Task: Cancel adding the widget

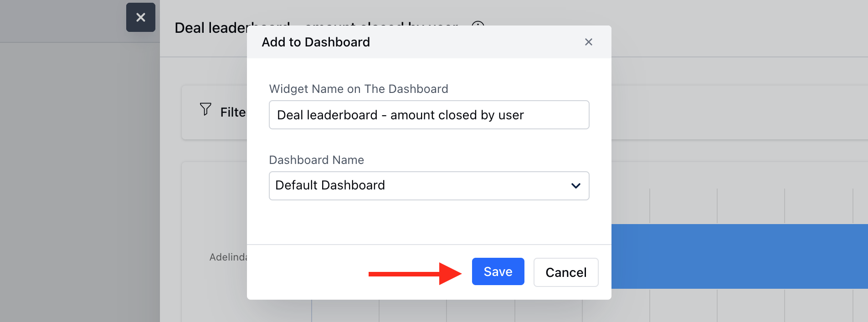Action: pyautogui.click(x=566, y=272)
